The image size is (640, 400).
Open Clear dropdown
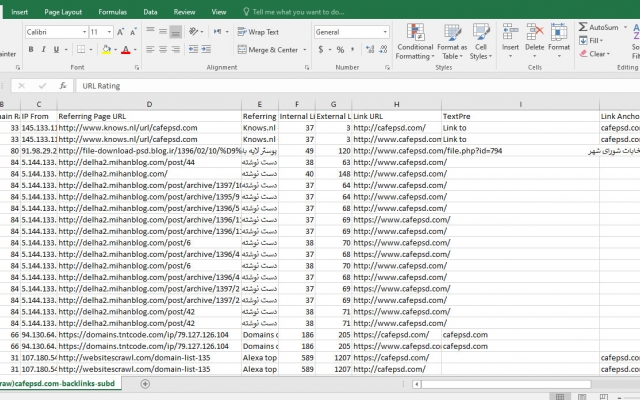pos(594,53)
